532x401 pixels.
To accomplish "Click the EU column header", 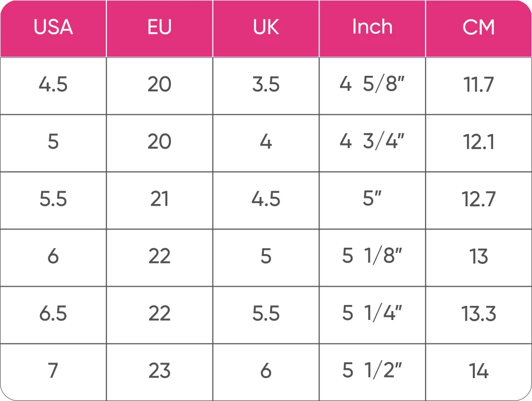I will pyautogui.click(x=159, y=28).
